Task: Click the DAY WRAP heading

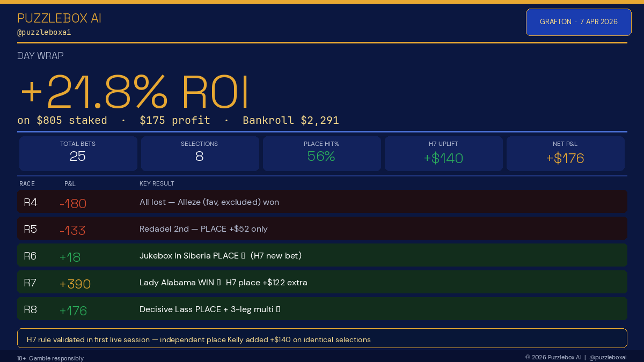Action: point(40,56)
